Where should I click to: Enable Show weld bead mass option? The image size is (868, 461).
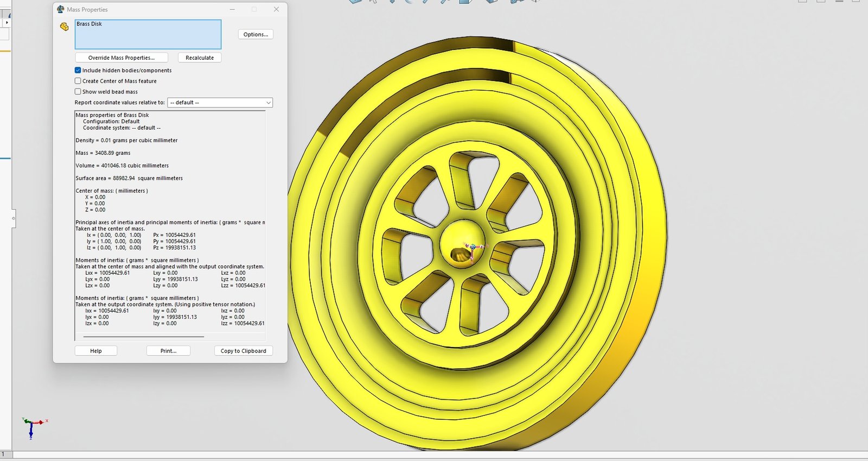(78, 92)
